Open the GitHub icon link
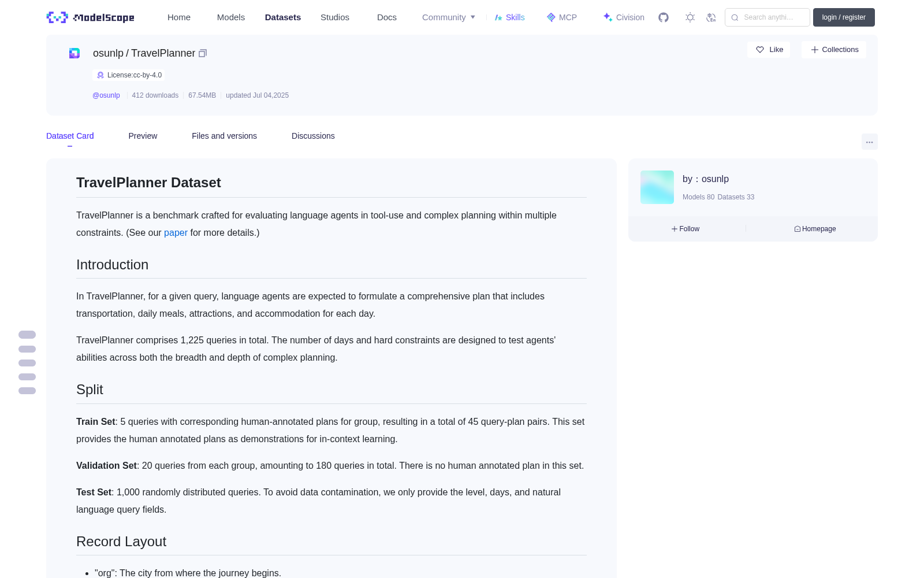 [664, 17]
